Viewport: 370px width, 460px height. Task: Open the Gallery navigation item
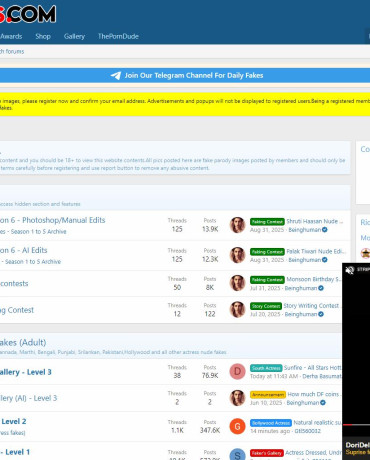74,36
